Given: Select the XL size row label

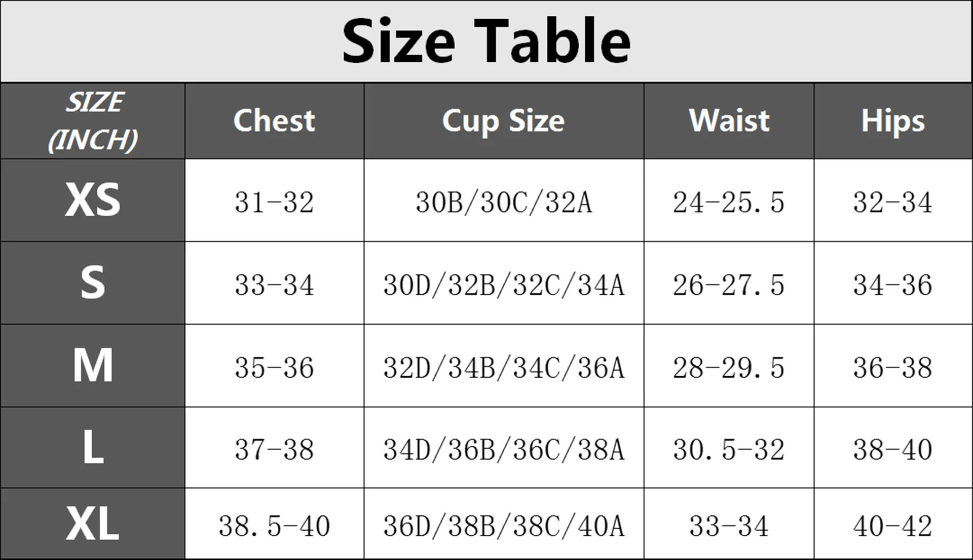Looking at the screenshot, I should tap(93, 524).
